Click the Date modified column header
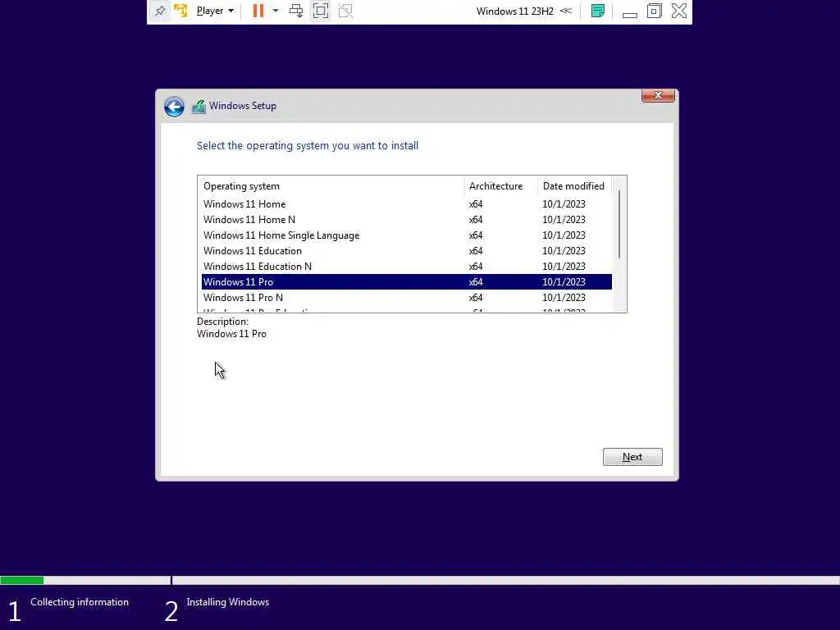 point(573,186)
